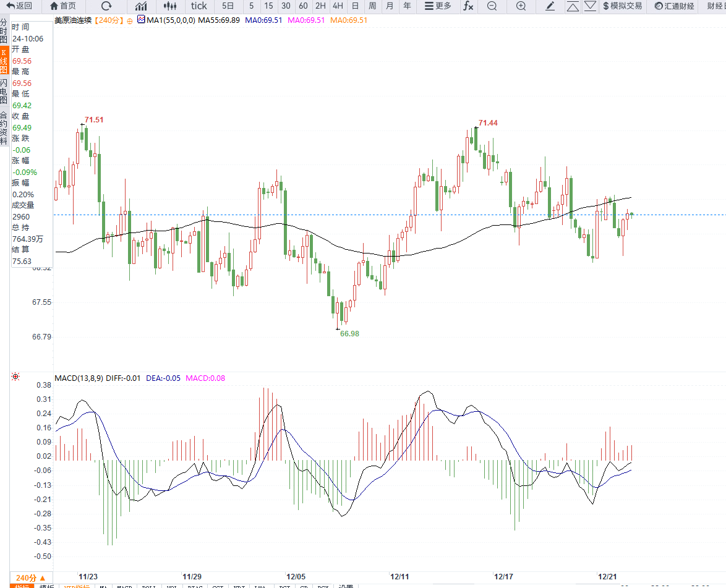The image size is (726, 588).
Task: Select the 15-minute period
Action: coord(268,6)
